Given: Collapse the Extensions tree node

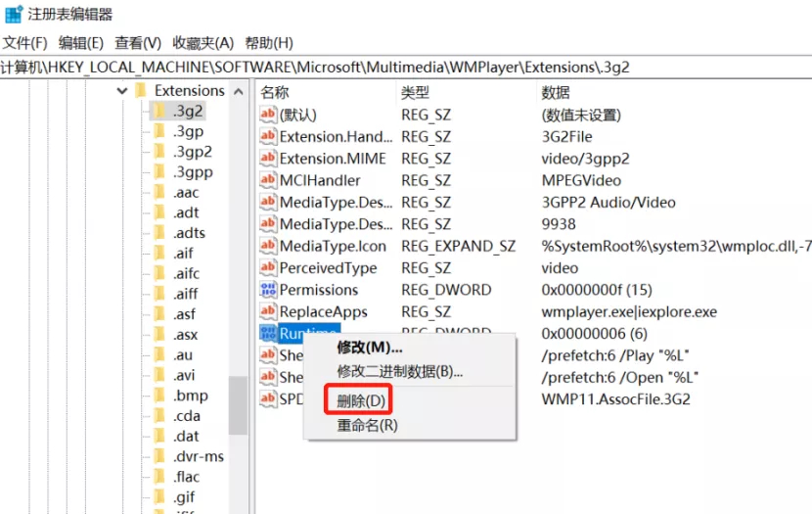Looking at the screenshot, I should coord(122,91).
